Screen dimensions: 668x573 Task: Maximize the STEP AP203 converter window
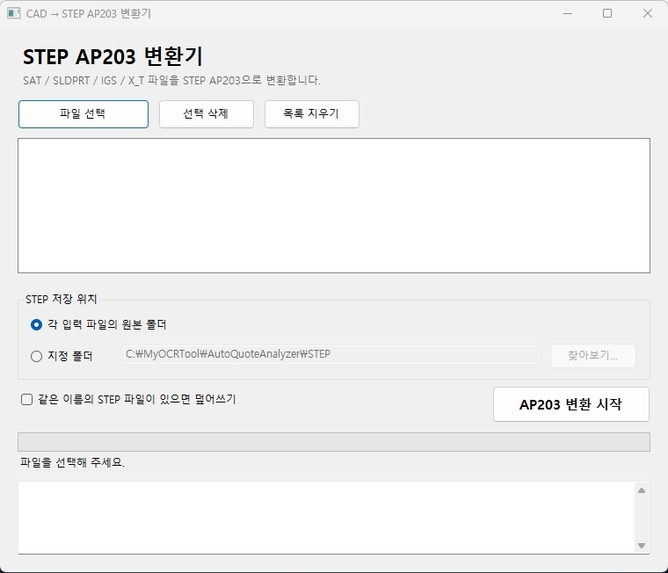[x=608, y=14]
